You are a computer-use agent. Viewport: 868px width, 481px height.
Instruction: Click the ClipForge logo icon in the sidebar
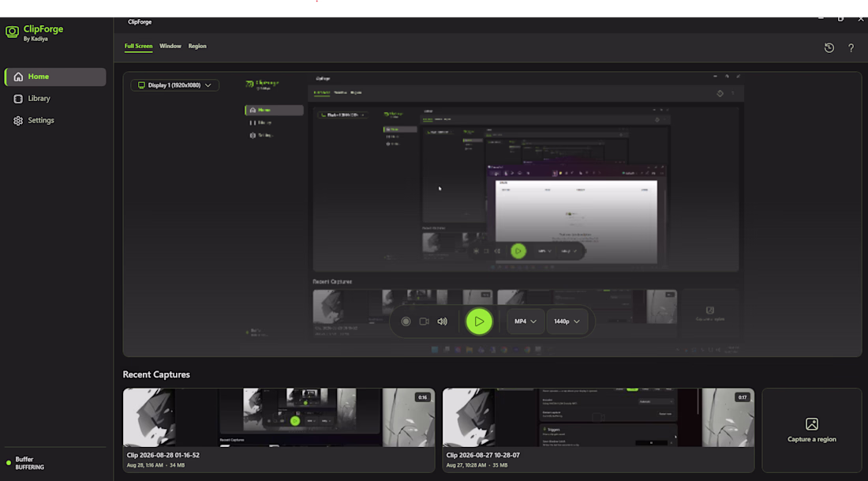(12, 32)
